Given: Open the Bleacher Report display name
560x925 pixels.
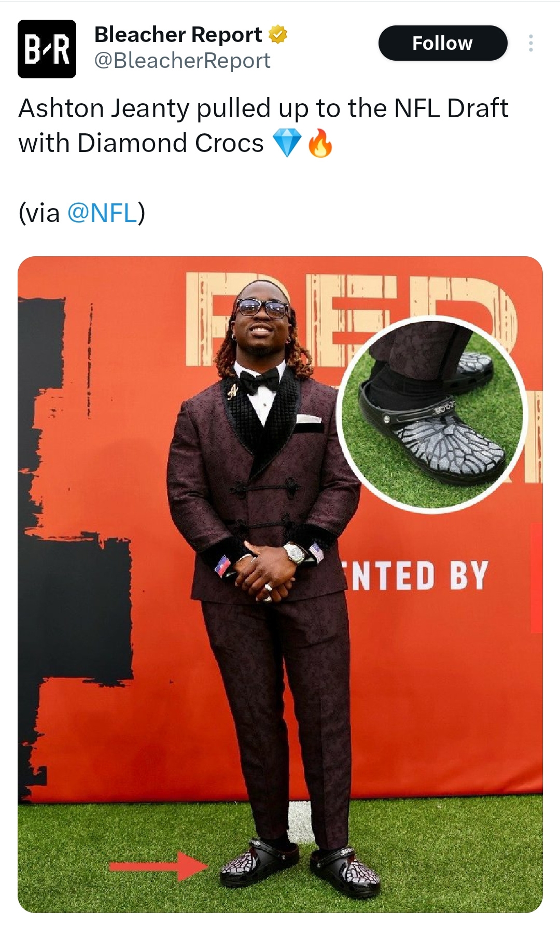Looking at the screenshot, I should click(x=178, y=35).
